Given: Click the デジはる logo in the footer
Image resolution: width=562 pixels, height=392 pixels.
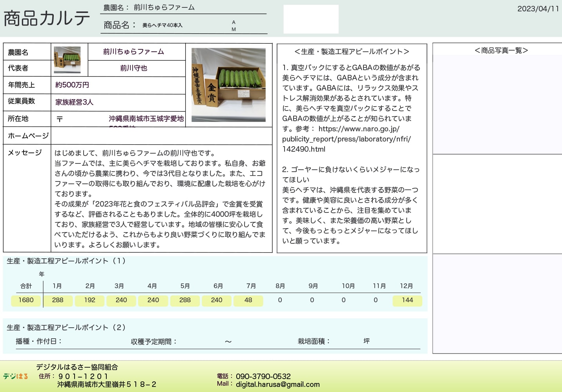Looking at the screenshot, I should point(16,376).
